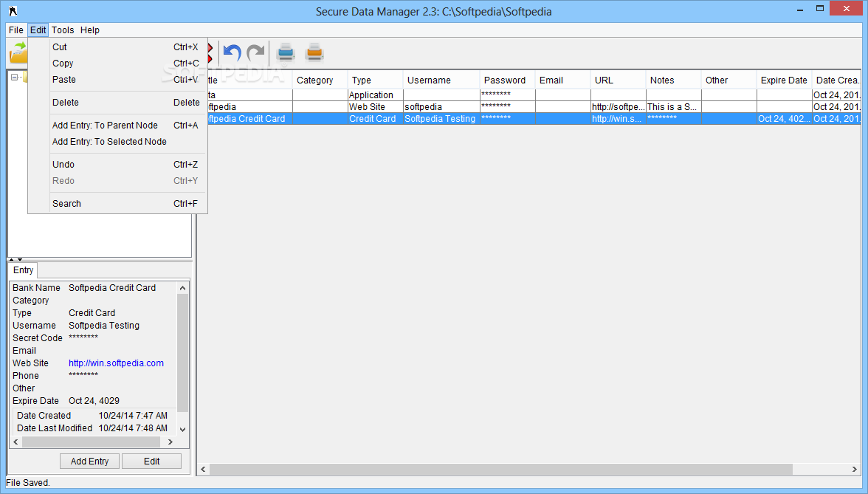Click the application icon in the title bar
The height and width of the screenshot is (494, 868).
(x=13, y=11)
